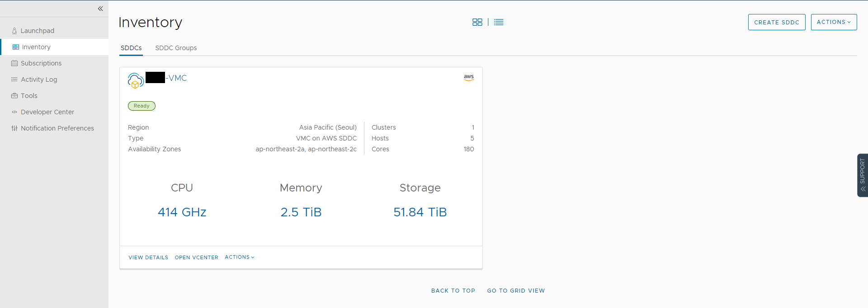Click the 414 GHz CPU value

click(x=182, y=212)
